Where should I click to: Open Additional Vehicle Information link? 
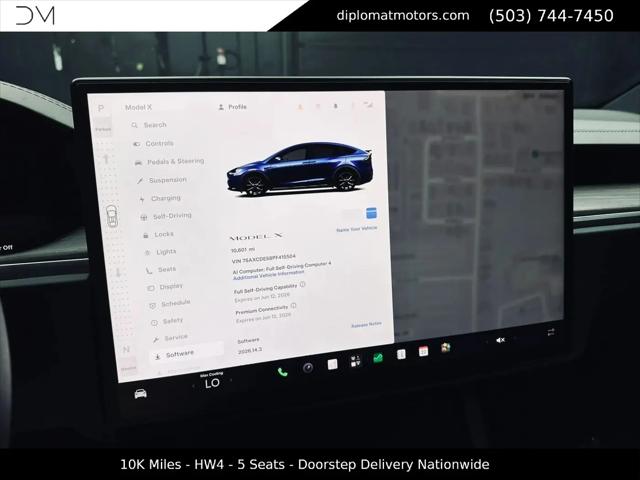(x=268, y=275)
